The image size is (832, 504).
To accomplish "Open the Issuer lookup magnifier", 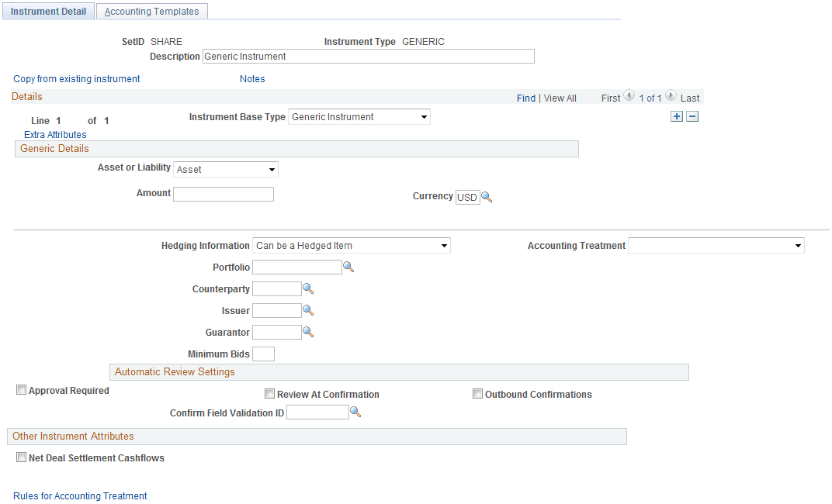I will point(308,311).
